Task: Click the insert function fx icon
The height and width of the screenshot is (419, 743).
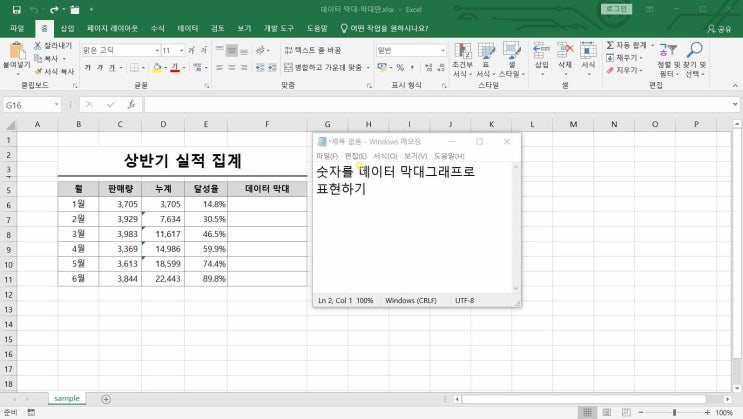Action: tap(133, 105)
